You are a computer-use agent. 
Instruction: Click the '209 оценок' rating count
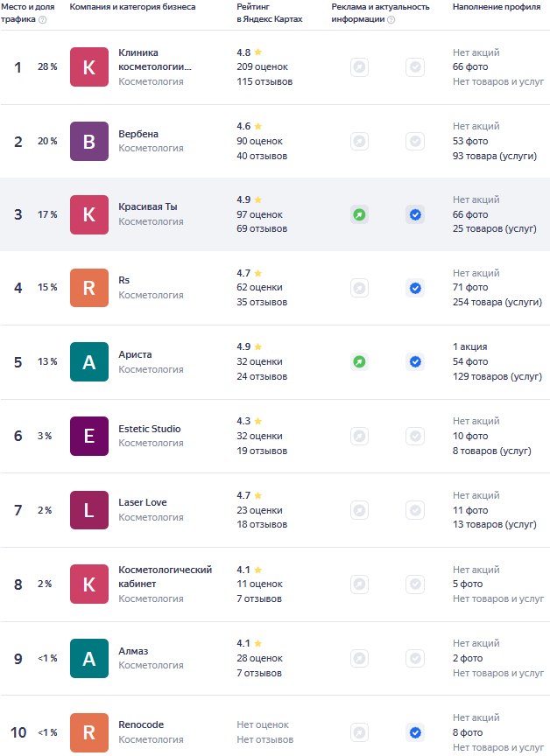click(x=262, y=67)
